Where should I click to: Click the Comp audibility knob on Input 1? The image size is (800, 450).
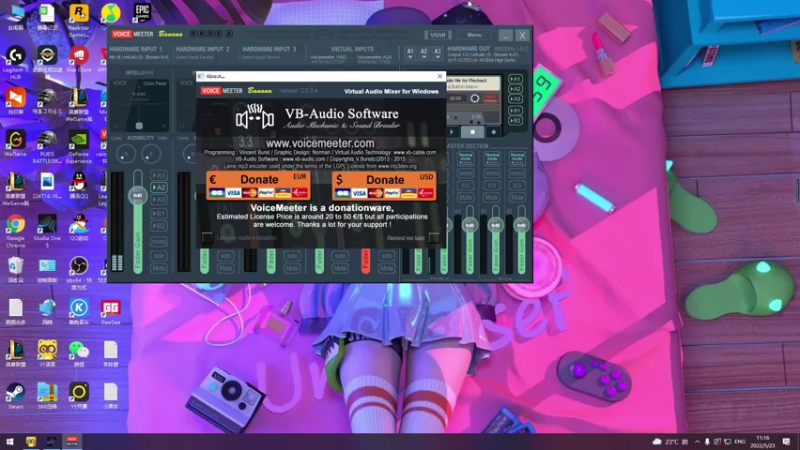pos(126,154)
